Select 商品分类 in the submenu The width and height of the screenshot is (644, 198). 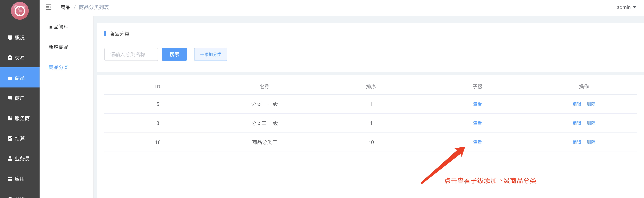click(58, 67)
